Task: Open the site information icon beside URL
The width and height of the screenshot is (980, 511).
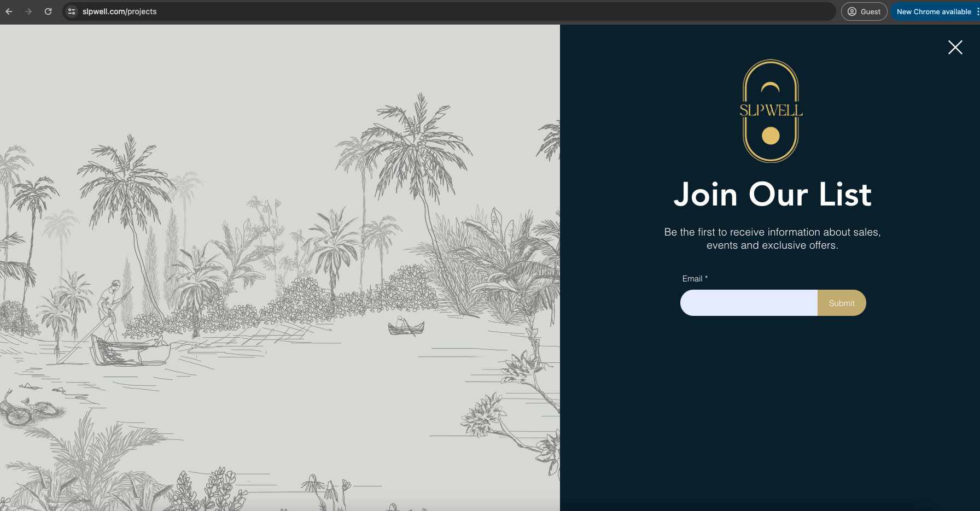Action: (72, 11)
